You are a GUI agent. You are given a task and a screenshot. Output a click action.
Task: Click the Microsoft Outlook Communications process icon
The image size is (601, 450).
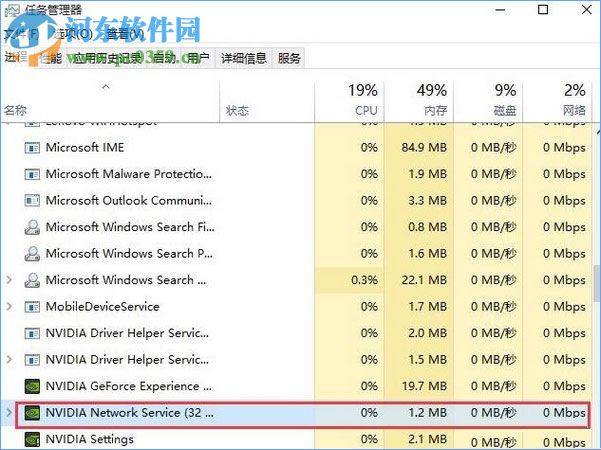pyautogui.click(x=32, y=200)
